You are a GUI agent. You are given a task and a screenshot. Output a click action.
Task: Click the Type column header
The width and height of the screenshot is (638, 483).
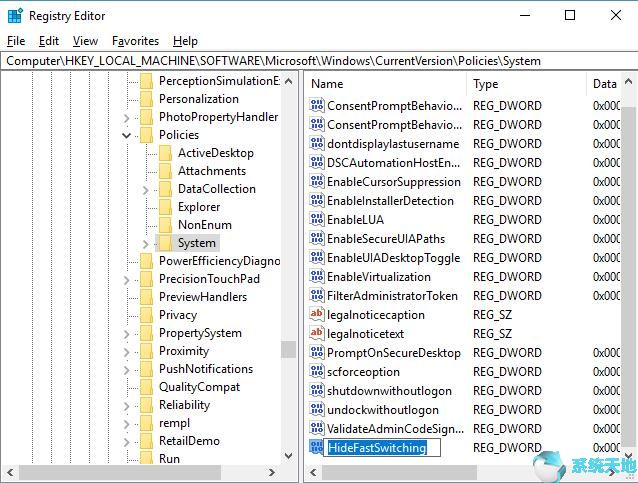pyautogui.click(x=525, y=84)
